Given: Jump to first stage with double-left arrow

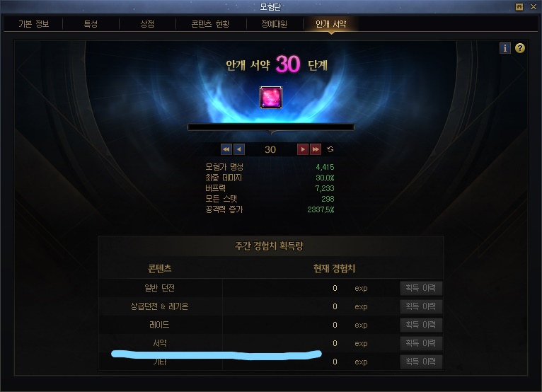Looking at the screenshot, I should pyautogui.click(x=226, y=149).
